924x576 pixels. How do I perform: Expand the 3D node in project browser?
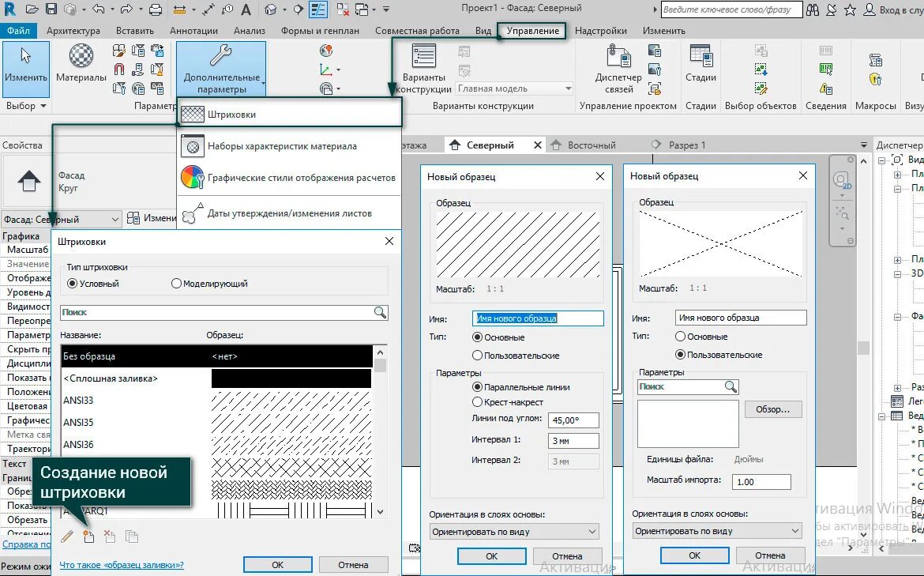(897, 273)
